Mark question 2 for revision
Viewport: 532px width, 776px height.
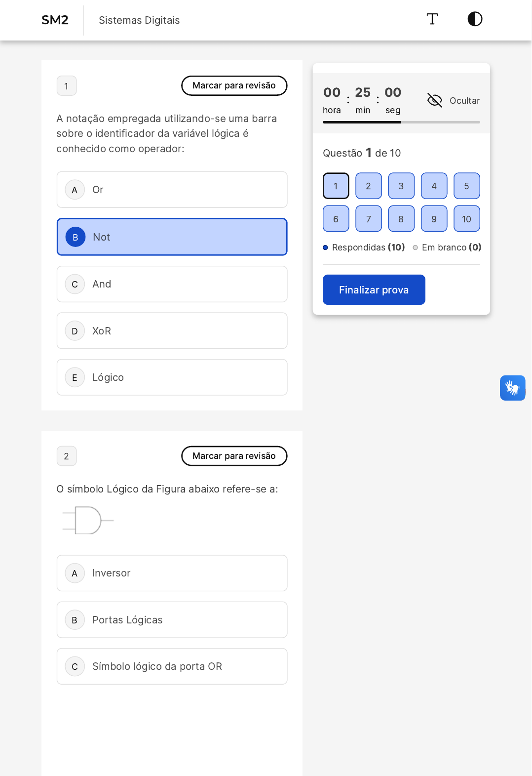(x=234, y=456)
